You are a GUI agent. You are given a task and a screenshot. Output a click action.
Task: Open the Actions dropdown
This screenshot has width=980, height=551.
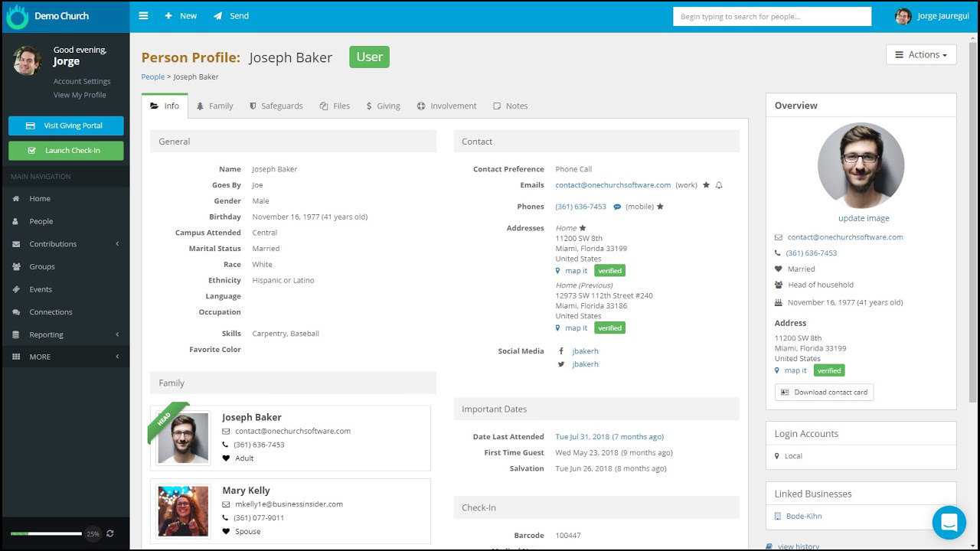coord(921,54)
